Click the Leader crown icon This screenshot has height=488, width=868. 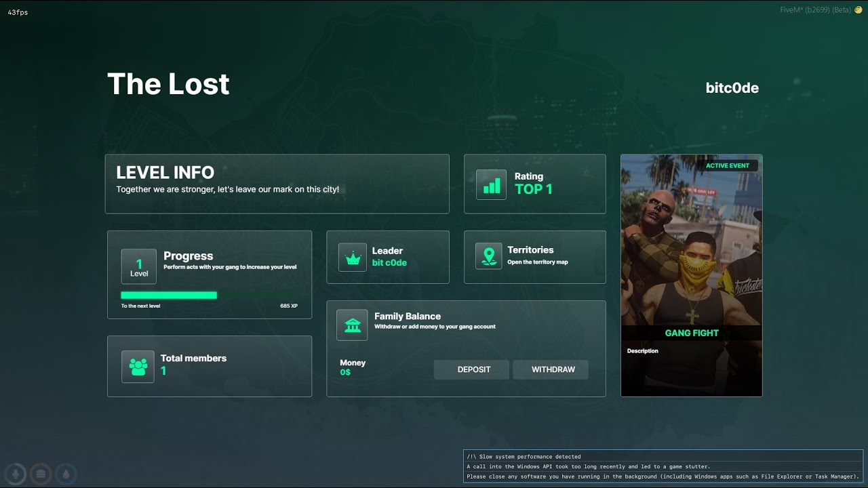[352, 258]
